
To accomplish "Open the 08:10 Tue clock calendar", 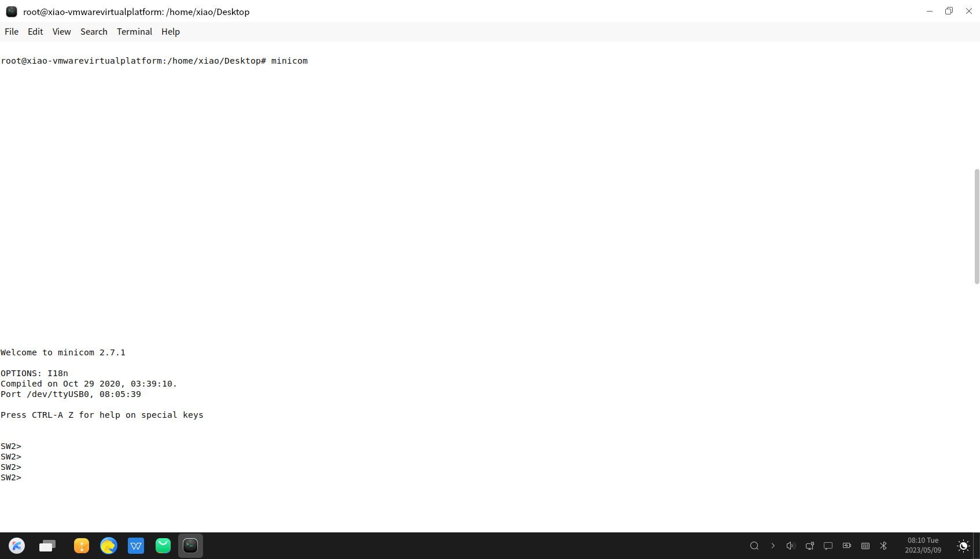I will (x=923, y=545).
